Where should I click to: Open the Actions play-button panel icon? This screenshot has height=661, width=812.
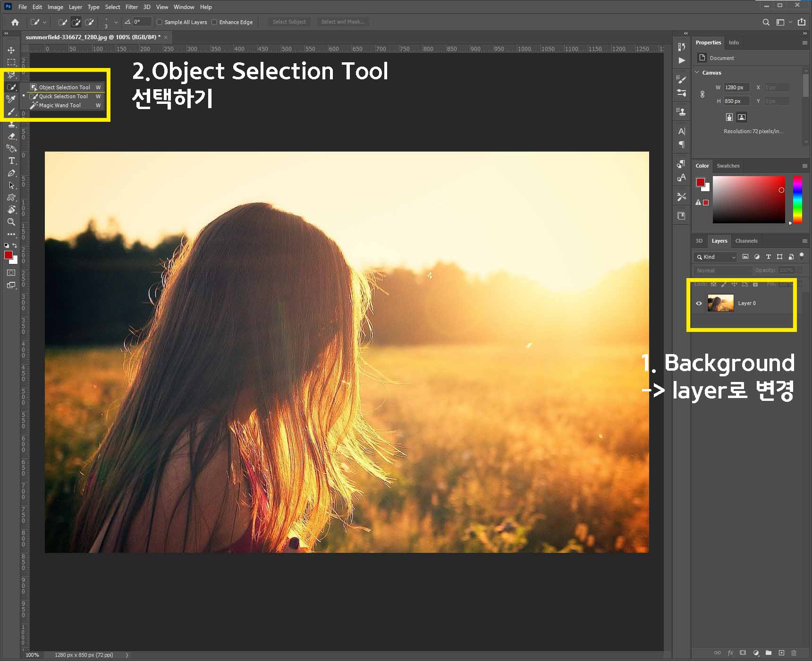(x=681, y=60)
